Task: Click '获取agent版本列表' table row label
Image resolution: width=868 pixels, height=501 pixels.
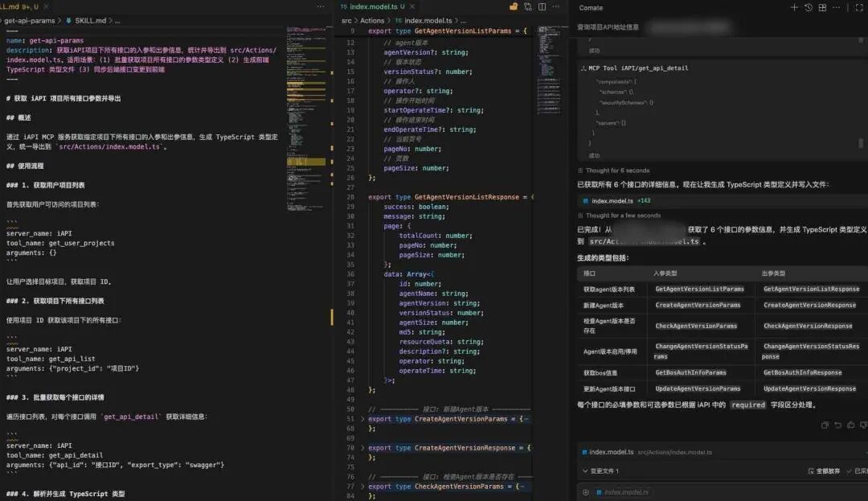Action: 609,289
